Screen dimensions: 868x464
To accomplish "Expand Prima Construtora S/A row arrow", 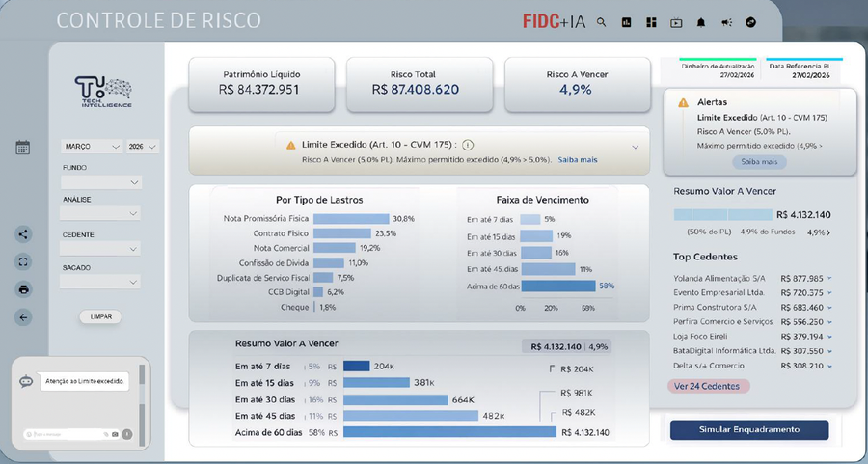I will 829,308.
